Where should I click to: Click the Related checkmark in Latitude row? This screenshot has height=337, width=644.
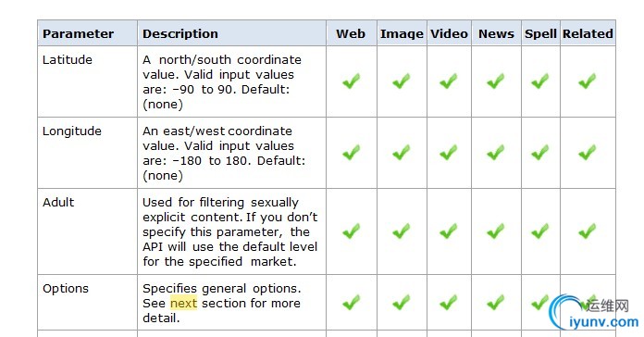(588, 81)
